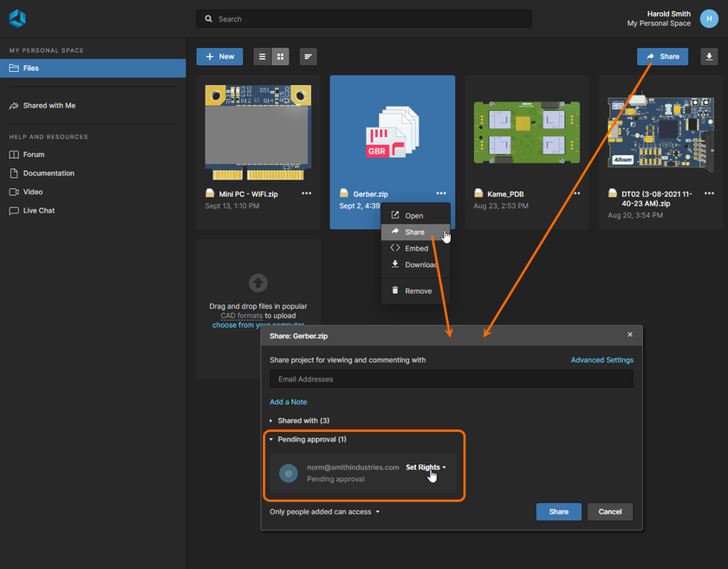The width and height of the screenshot is (728, 569).
Task: Launch the Video resource
Action: click(x=11, y=192)
